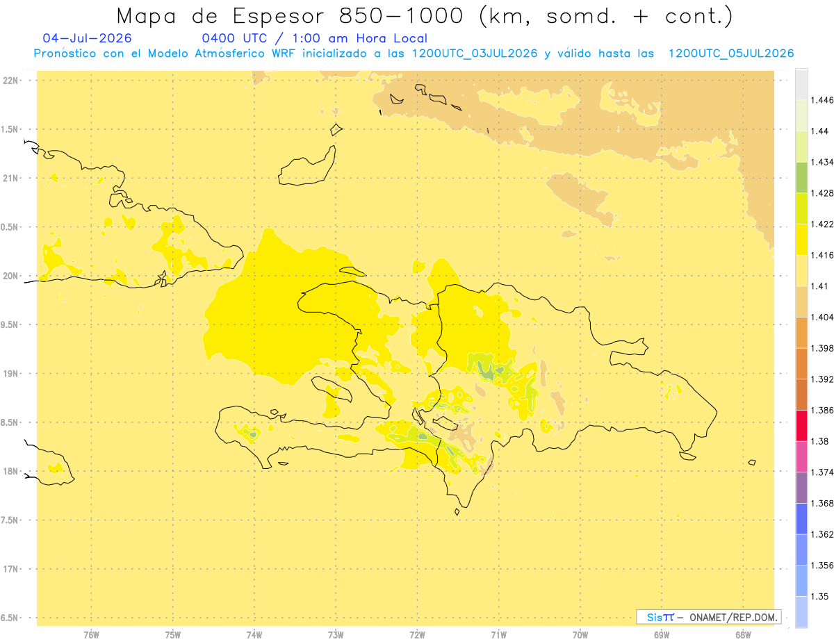Click the bright yellow legend swatch between 1.416 and 1.422
Screen dimensions: 834x644
[801, 239]
